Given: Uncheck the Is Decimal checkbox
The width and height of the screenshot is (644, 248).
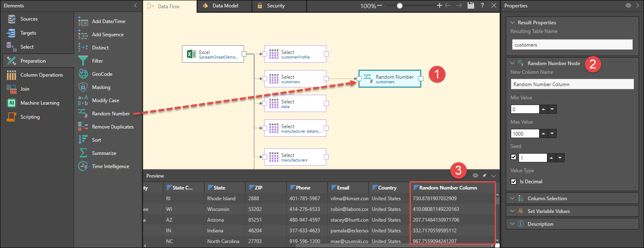Looking at the screenshot, I should [x=513, y=182].
